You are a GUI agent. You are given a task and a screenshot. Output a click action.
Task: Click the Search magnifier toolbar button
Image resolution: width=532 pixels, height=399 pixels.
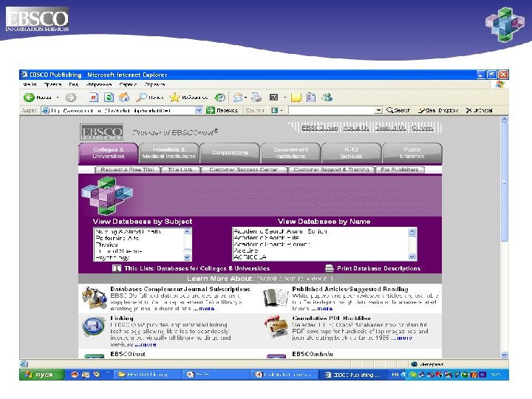click(x=149, y=98)
